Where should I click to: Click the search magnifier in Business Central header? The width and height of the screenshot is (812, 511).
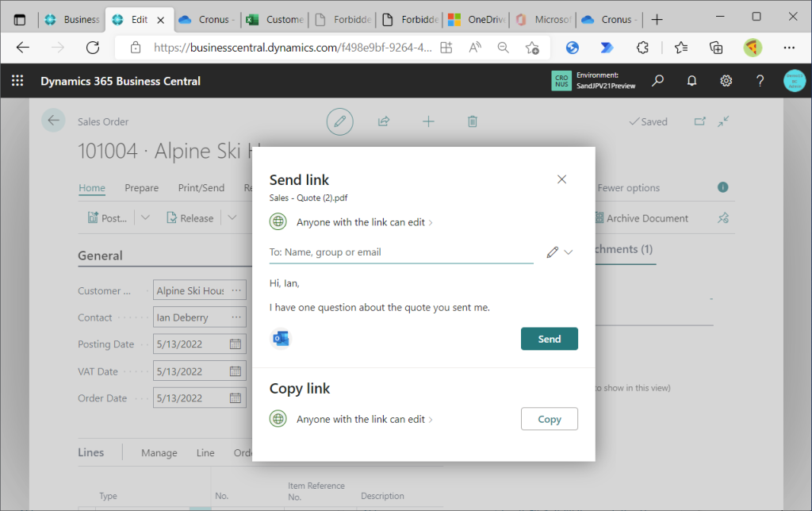tap(657, 81)
